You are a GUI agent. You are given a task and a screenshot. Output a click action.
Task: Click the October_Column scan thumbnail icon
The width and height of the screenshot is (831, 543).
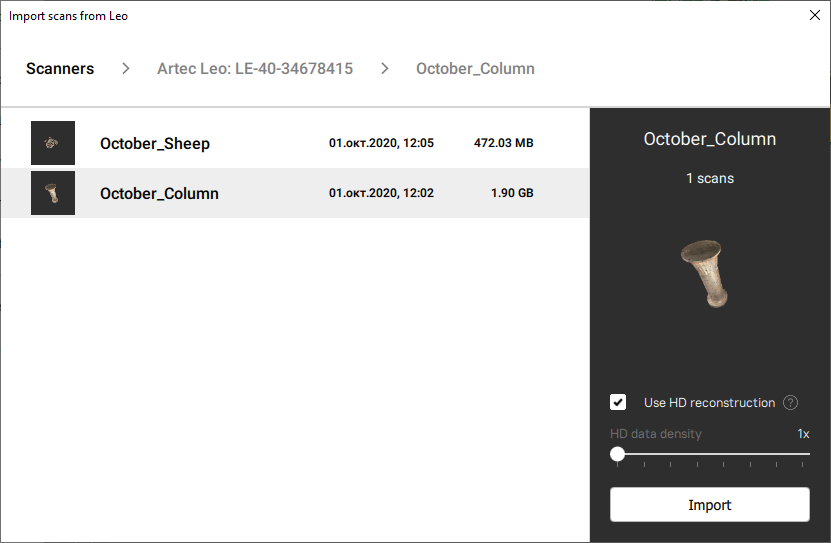[x=53, y=193]
